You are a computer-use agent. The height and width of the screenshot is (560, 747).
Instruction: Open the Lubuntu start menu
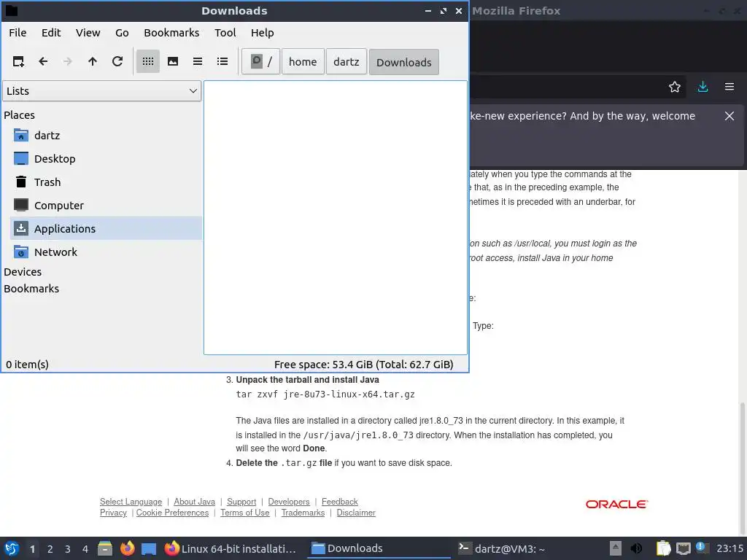pyautogui.click(x=12, y=548)
